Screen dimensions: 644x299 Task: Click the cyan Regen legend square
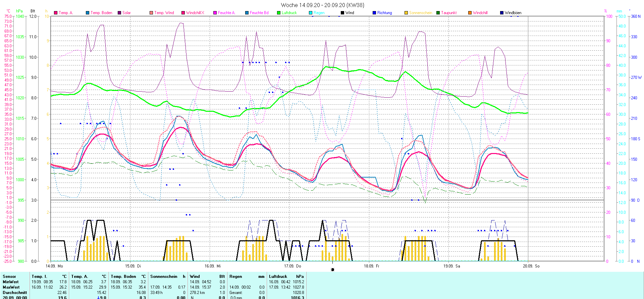311,13
